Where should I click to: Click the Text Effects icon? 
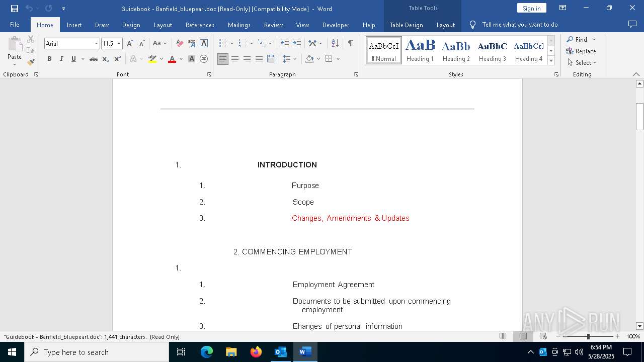tap(133, 59)
